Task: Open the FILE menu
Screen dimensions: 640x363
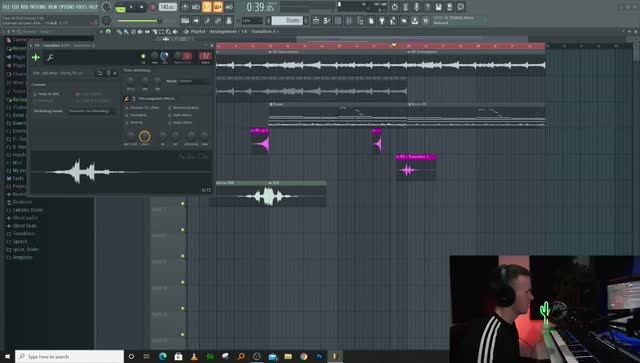Action: coord(6,7)
